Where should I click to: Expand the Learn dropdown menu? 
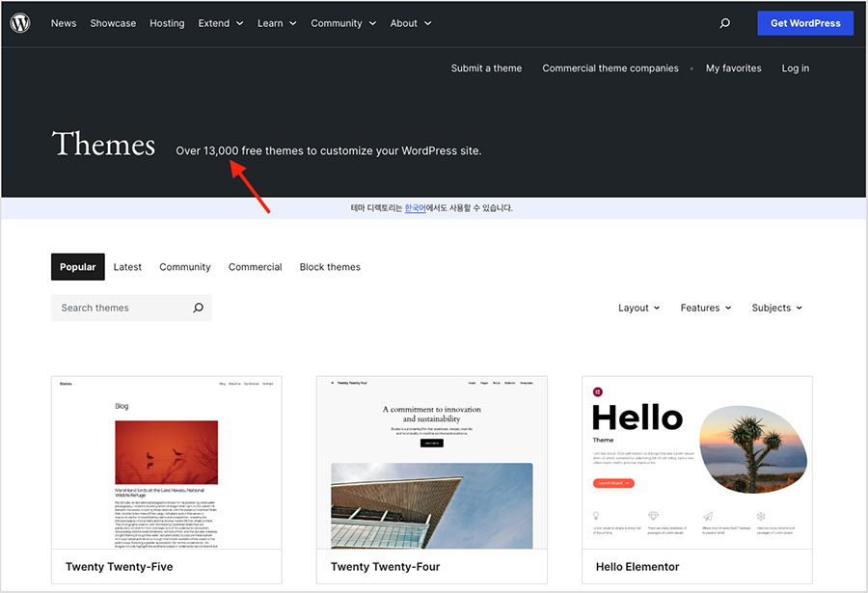click(277, 23)
